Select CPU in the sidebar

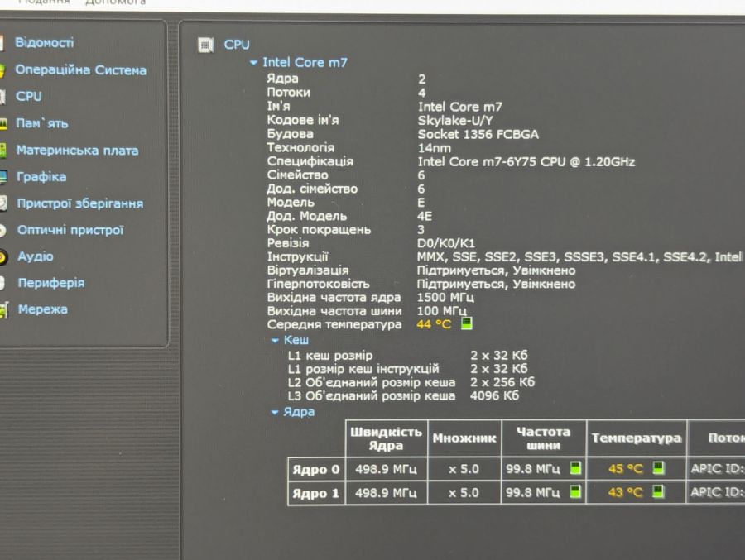(x=28, y=97)
